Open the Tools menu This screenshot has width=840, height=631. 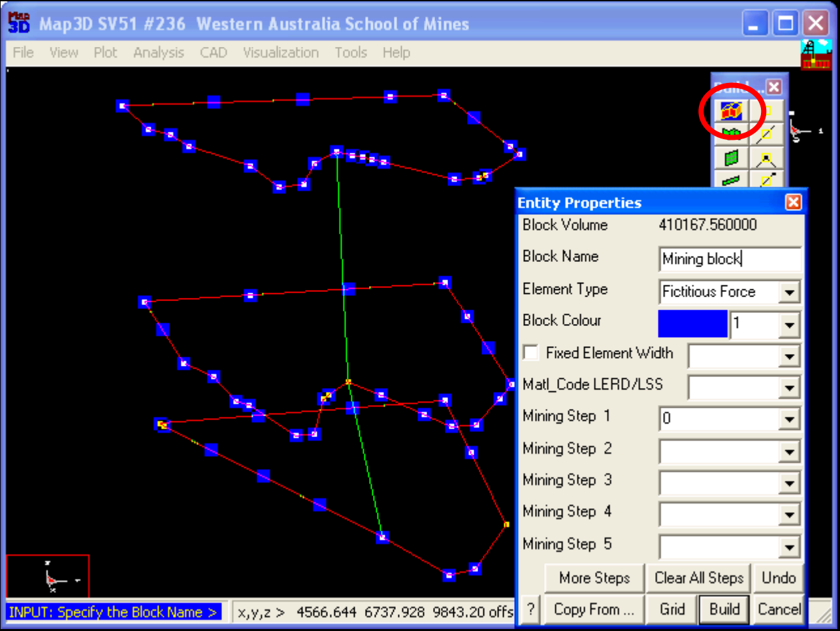pos(351,52)
